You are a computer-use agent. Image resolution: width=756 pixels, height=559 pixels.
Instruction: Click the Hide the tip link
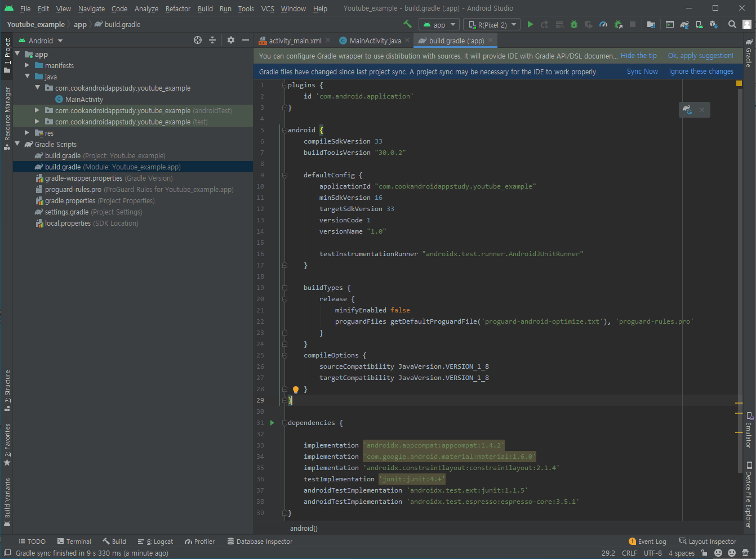[639, 56]
